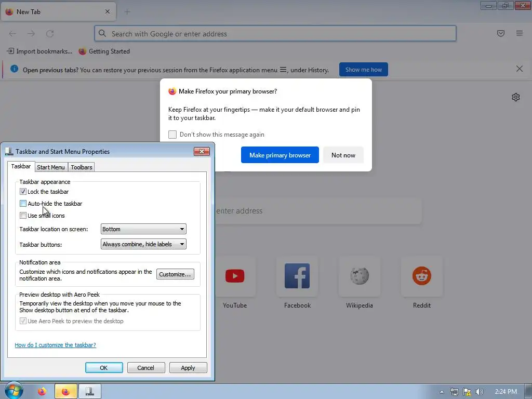Image resolution: width=532 pixels, height=399 pixels.
Task: Click Customize notification area button
Action: click(x=175, y=274)
